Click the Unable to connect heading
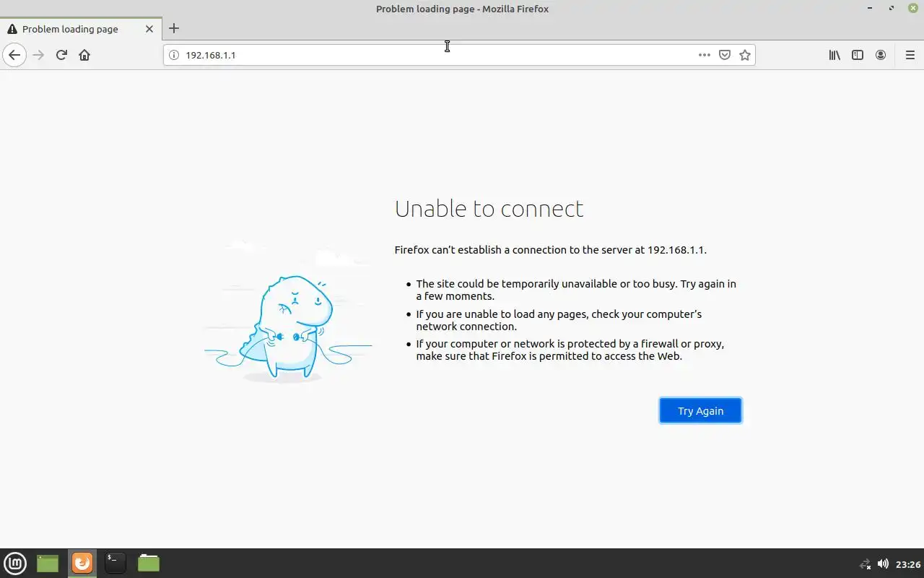 (489, 208)
